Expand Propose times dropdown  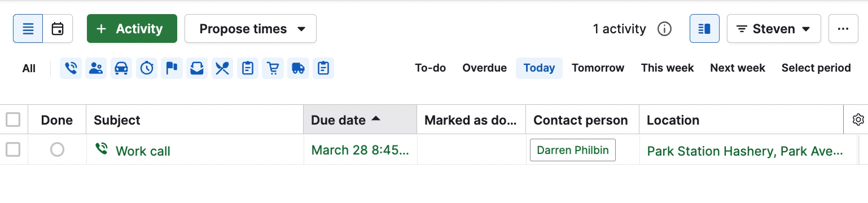[x=251, y=29]
